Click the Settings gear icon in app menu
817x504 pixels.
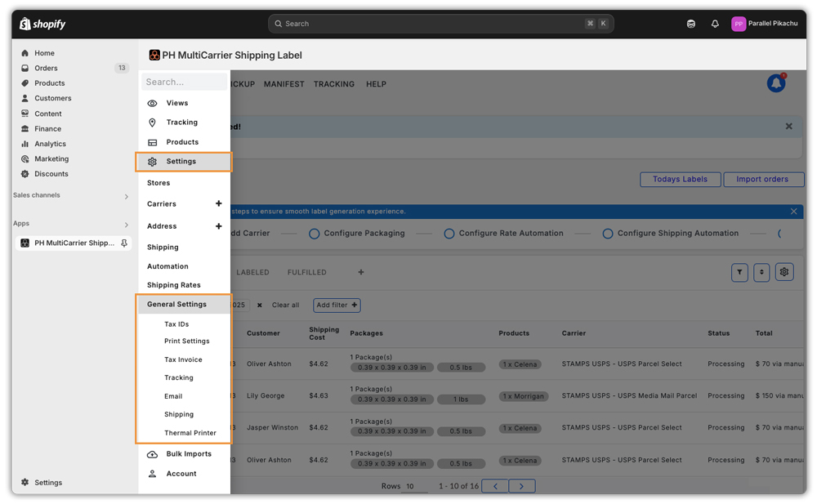point(152,162)
